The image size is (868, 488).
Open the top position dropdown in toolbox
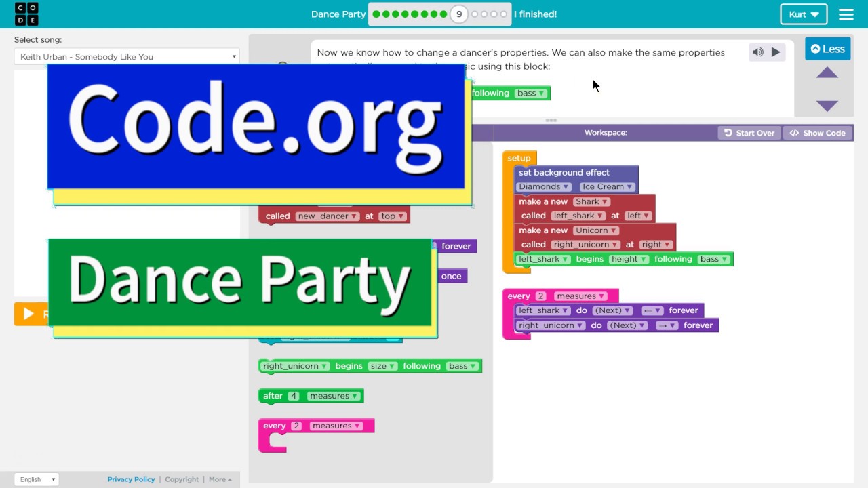tap(392, 216)
